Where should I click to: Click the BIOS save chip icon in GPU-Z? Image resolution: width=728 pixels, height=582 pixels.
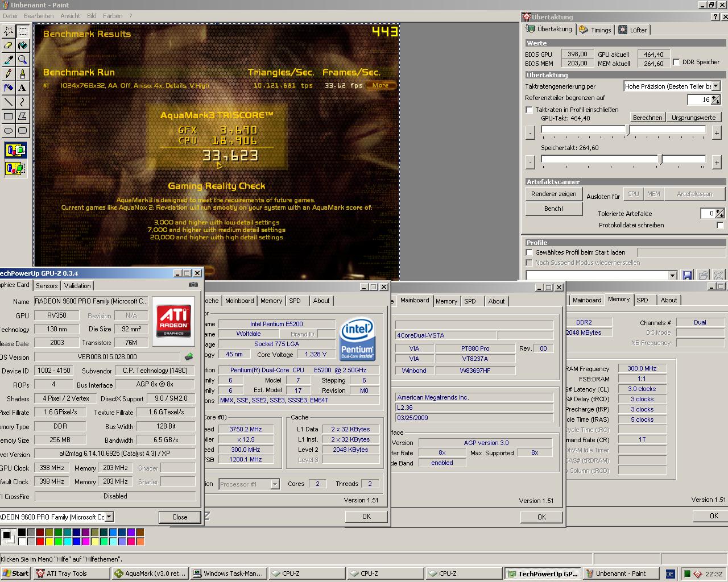(189, 357)
